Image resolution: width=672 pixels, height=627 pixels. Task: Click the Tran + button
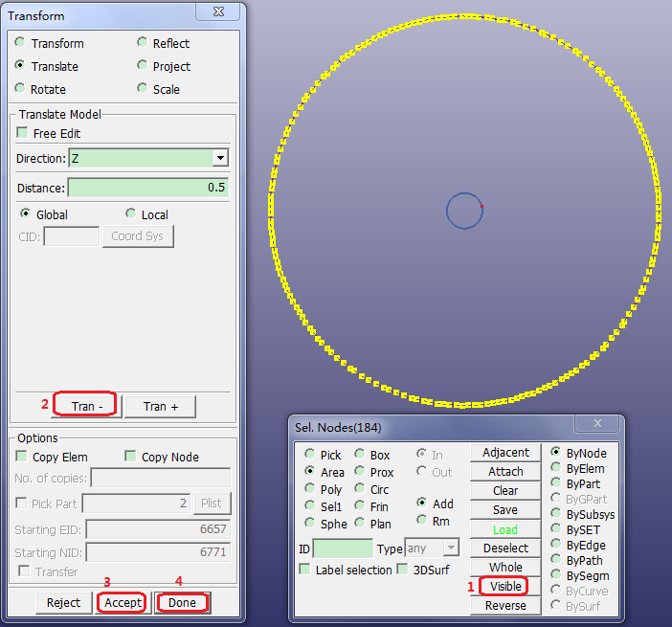(x=160, y=406)
